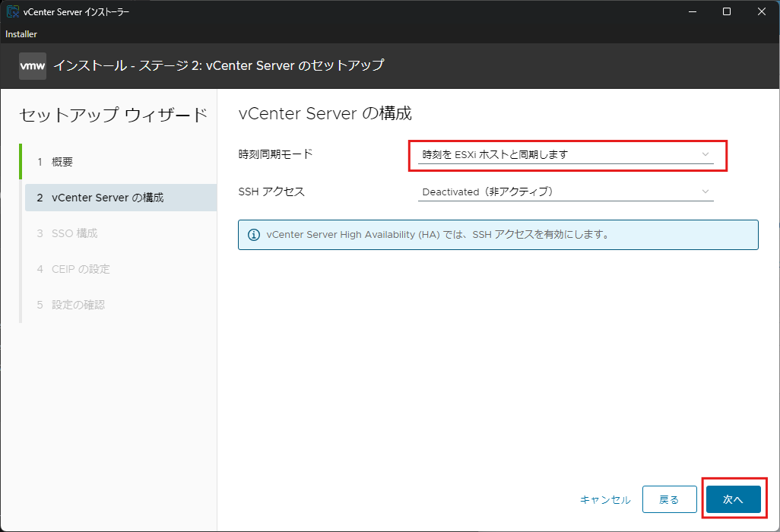This screenshot has height=532, width=780.
Task: Click the vmw logo in header
Action: [x=33, y=65]
